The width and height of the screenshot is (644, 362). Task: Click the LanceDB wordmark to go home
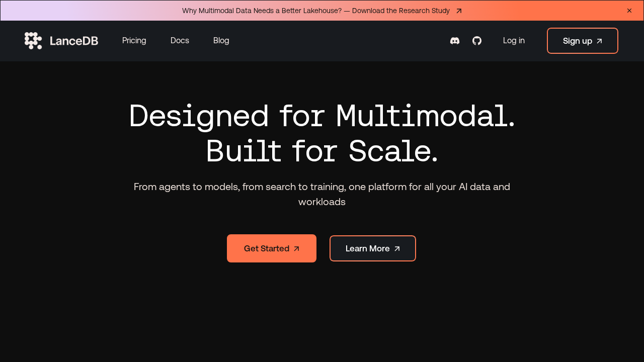[73, 41]
